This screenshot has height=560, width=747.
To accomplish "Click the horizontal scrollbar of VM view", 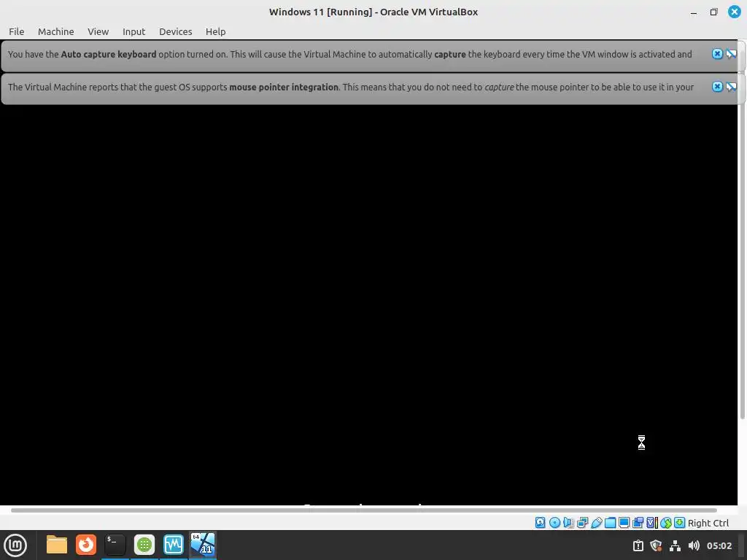I will pyautogui.click(x=364, y=510).
